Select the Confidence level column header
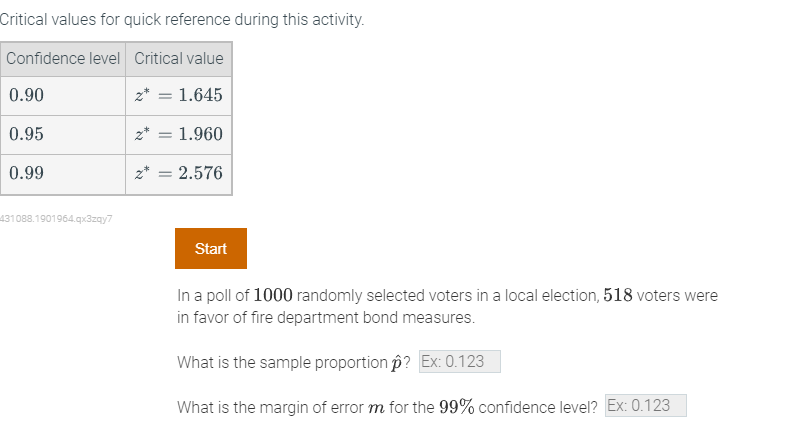793x445 pixels. pyautogui.click(x=63, y=59)
